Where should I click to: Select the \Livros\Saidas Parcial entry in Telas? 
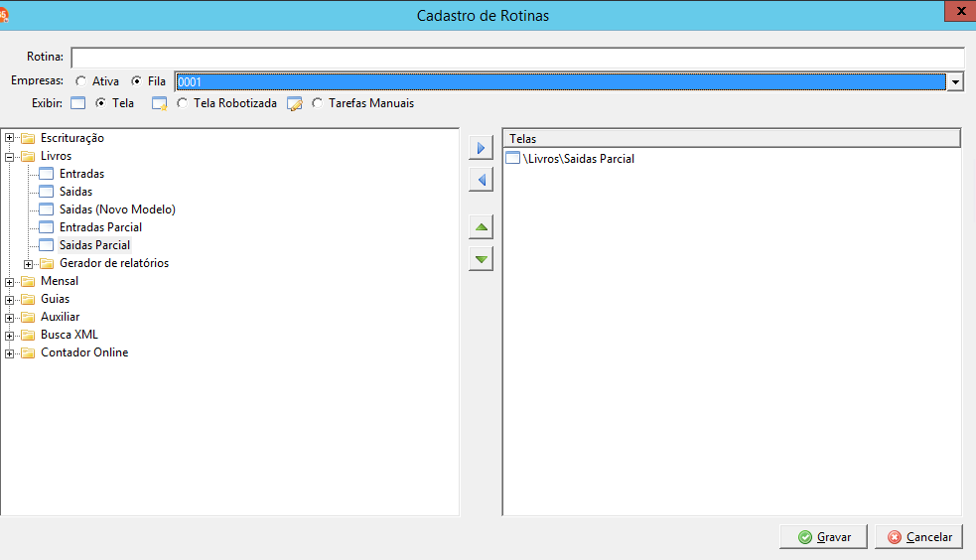(x=578, y=159)
